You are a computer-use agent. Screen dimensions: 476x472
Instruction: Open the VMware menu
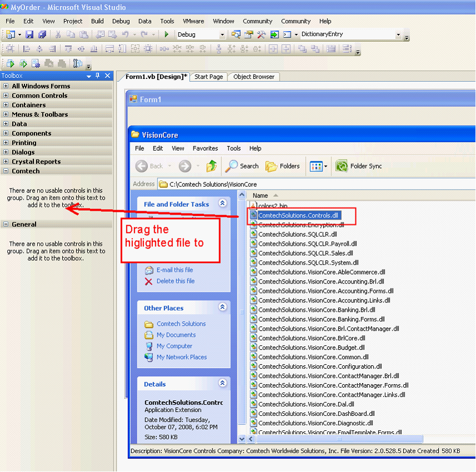tap(194, 21)
